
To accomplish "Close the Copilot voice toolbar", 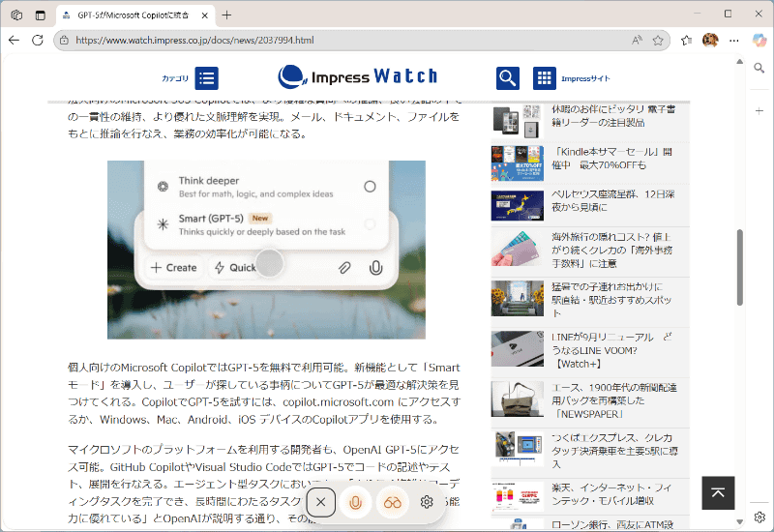I will coord(321,502).
